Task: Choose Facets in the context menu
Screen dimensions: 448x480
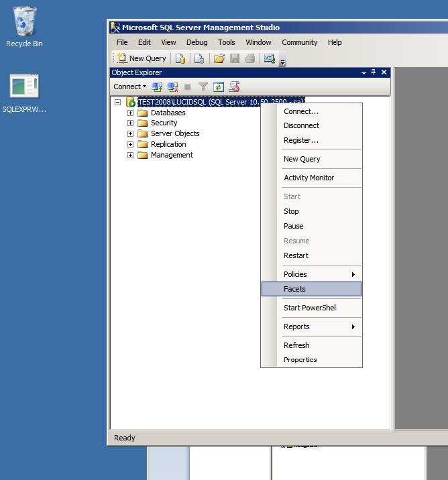Action: [x=312, y=289]
